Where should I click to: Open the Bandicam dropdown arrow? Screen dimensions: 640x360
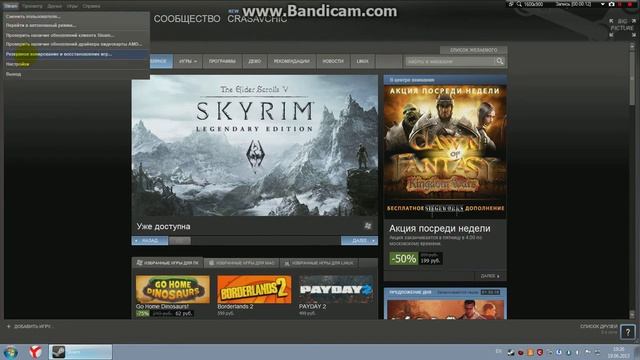click(602, 4)
